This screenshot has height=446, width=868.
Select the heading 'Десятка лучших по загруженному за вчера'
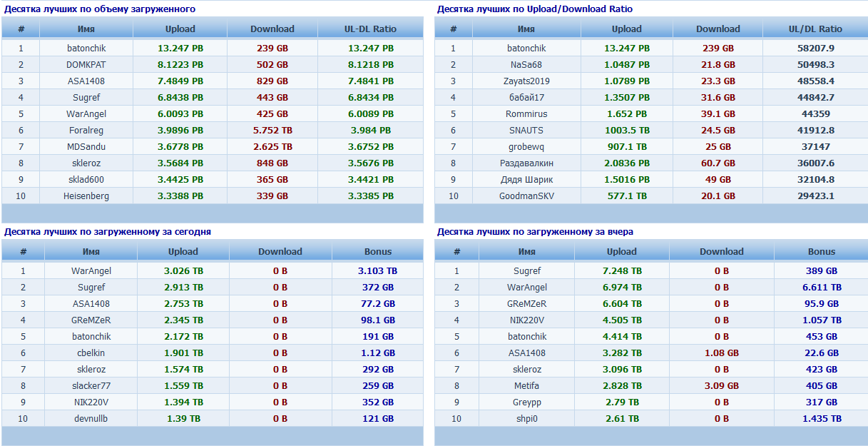(536, 232)
